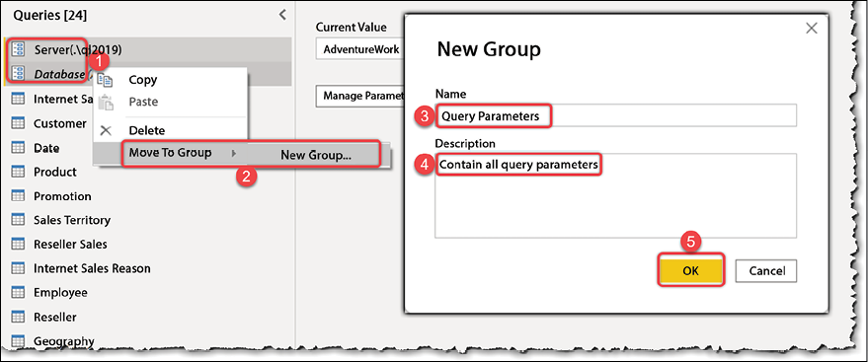Click the Internet Sales Reason table icon
The height and width of the screenshot is (362, 868).
tap(18, 268)
